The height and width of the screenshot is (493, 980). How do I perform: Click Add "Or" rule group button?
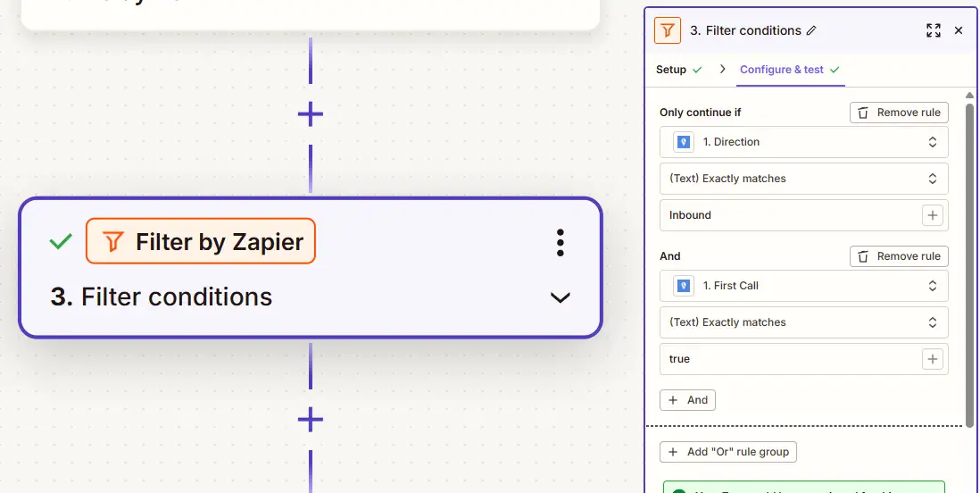(x=728, y=452)
